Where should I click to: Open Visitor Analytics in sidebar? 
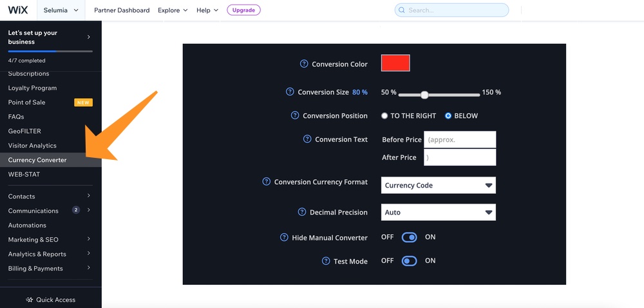[32, 146]
